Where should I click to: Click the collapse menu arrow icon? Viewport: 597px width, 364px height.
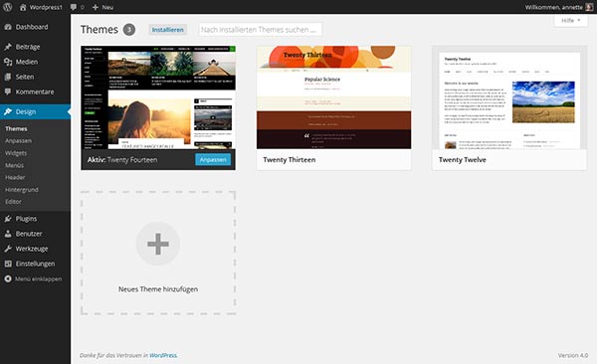(8, 278)
